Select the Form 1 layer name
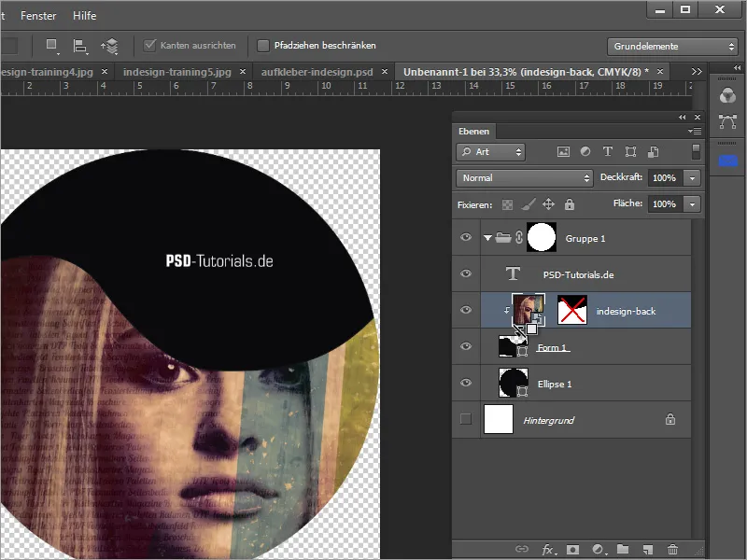 [x=552, y=347]
